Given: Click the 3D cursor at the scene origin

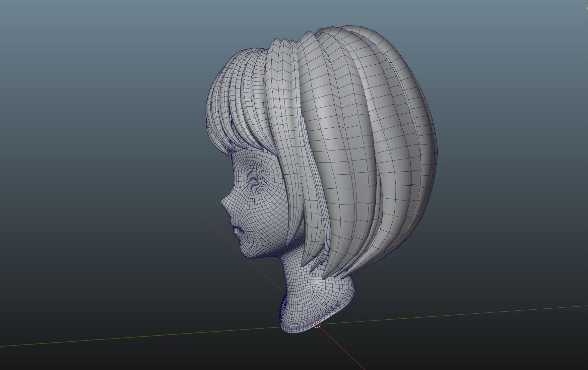Looking at the screenshot, I should click(316, 325).
